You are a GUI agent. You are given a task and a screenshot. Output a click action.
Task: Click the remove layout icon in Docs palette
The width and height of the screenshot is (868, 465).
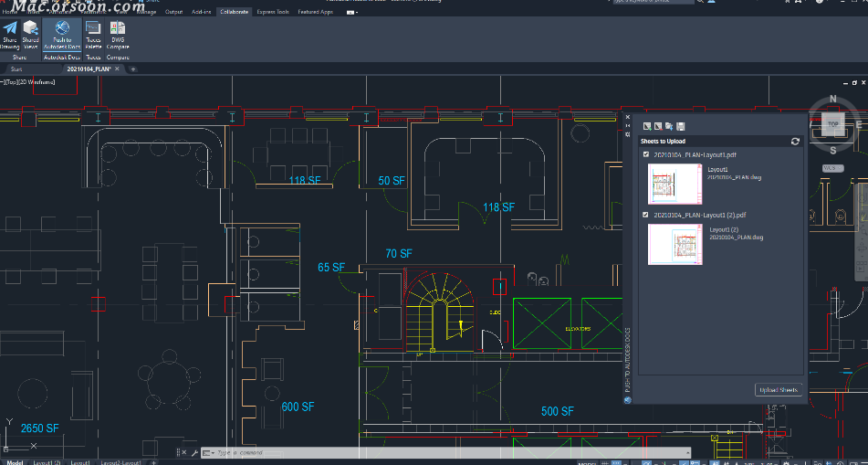(x=658, y=126)
